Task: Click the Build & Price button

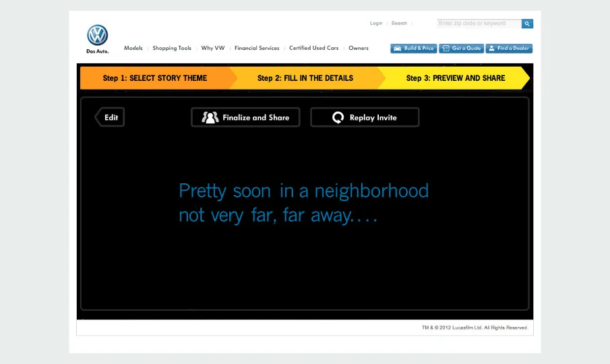Action: [414, 49]
